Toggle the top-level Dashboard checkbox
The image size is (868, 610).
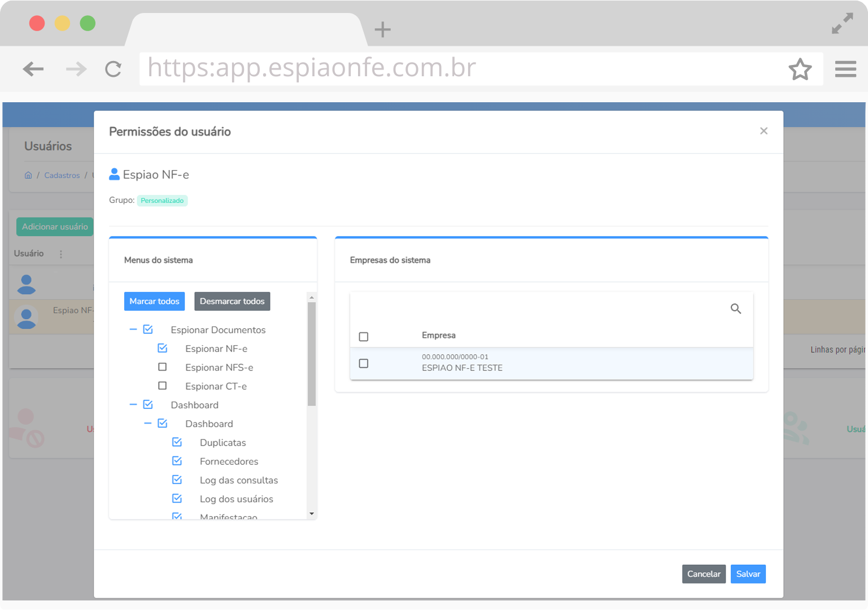tap(148, 404)
